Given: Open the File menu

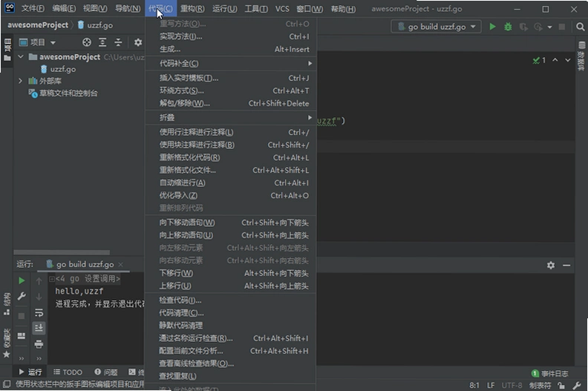Looking at the screenshot, I should (33, 9).
